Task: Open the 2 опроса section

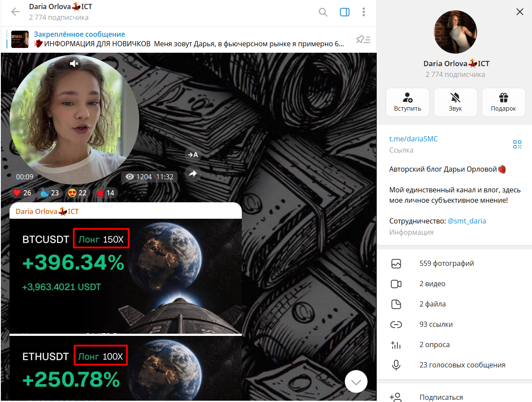Action: (x=455, y=345)
